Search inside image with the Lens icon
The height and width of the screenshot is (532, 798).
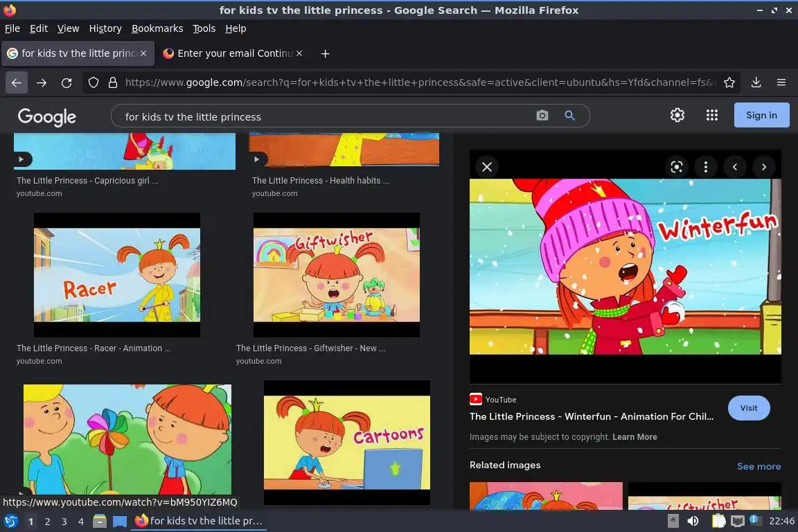pyautogui.click(x=676, y=167)
